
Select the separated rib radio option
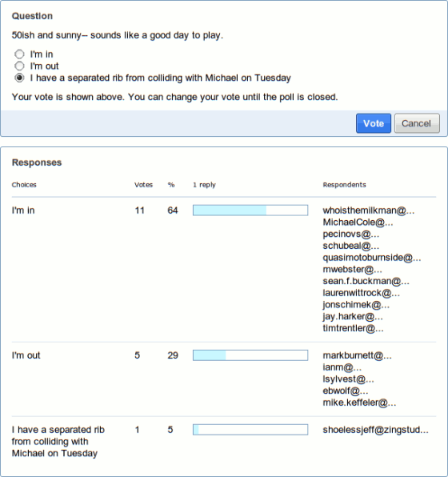click(19, 78)
